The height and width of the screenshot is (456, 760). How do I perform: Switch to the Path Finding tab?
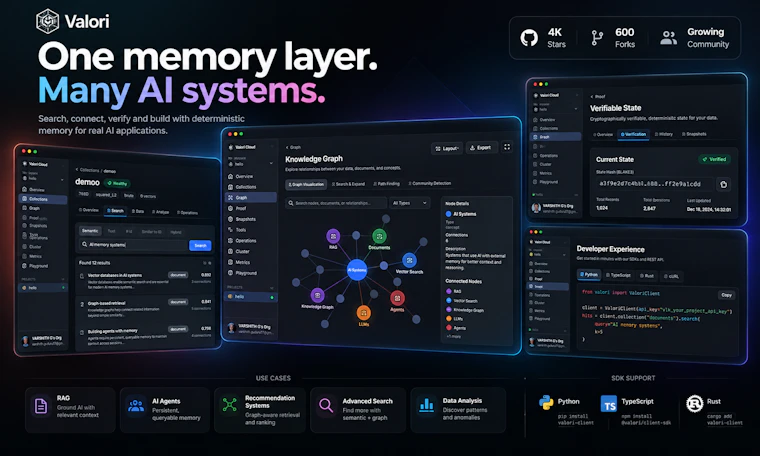coord(386,184)
